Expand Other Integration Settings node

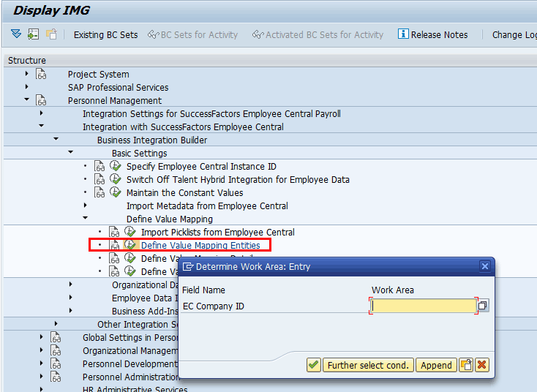click(56, 323)
